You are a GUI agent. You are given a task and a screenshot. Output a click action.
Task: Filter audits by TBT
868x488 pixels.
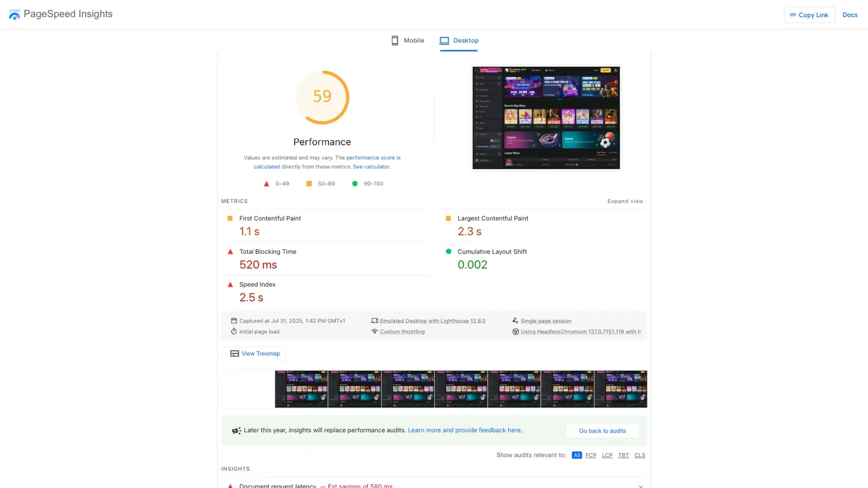623,455
